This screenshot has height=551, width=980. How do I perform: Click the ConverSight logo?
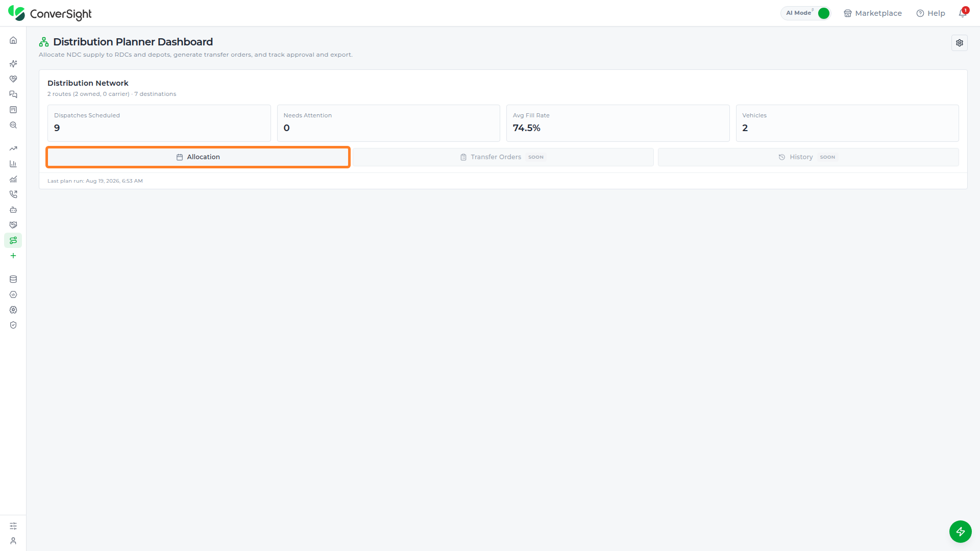point(50,13)
